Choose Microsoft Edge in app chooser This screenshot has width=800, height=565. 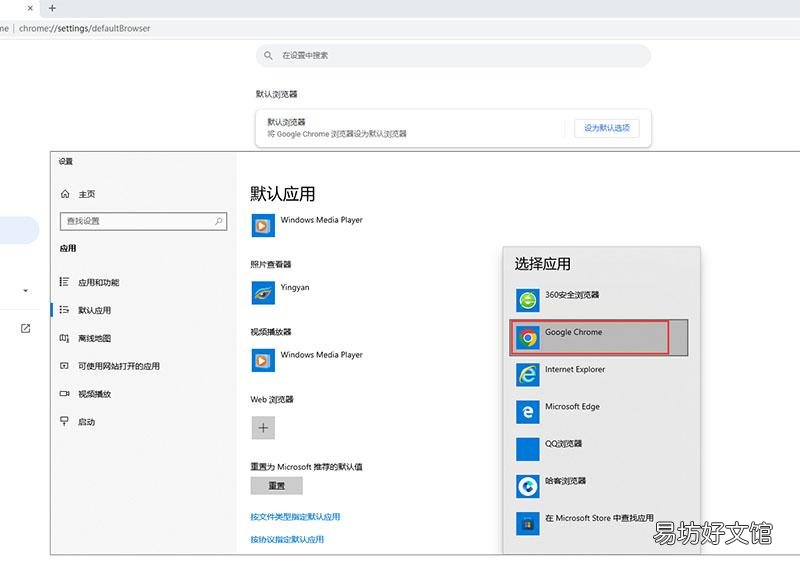(601, 412)
